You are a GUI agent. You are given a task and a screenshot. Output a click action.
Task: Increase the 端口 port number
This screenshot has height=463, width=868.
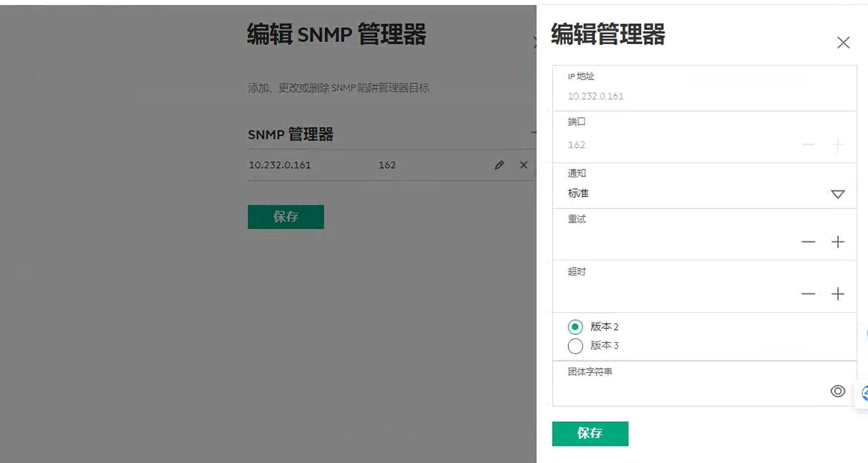coord(838,145)
